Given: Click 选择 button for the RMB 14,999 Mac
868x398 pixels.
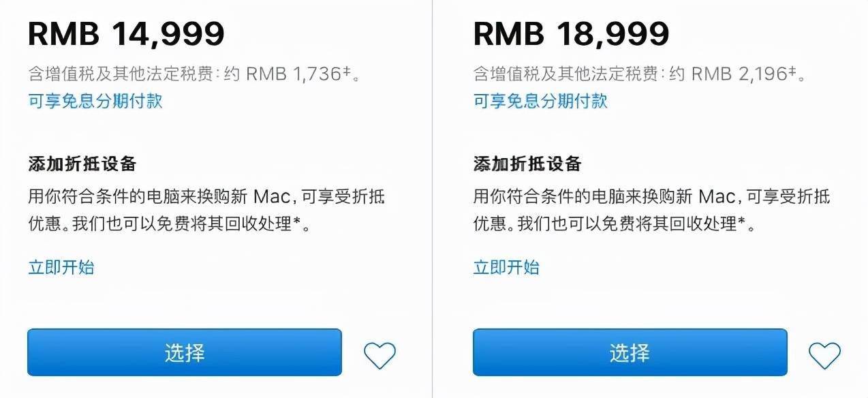Looking at the screenshot, I should click(x=185, y=352).
